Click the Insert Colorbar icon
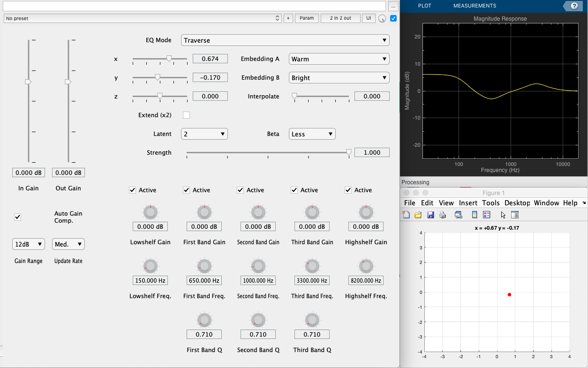This screenshot has height=368, width=588. pos(475,215)
